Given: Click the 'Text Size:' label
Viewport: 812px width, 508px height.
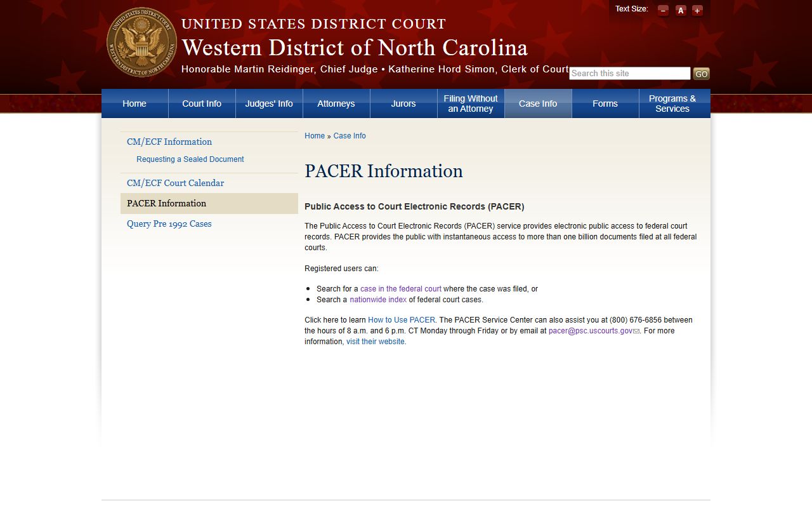Looking at the screenshot, I should pyautogui.click(x=631, y=9).
